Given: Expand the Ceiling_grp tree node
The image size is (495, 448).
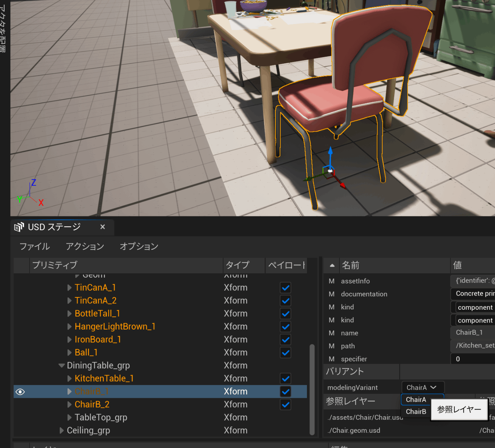Looking at the screenshot, I should pyautogui.click(x=62, y=430).
